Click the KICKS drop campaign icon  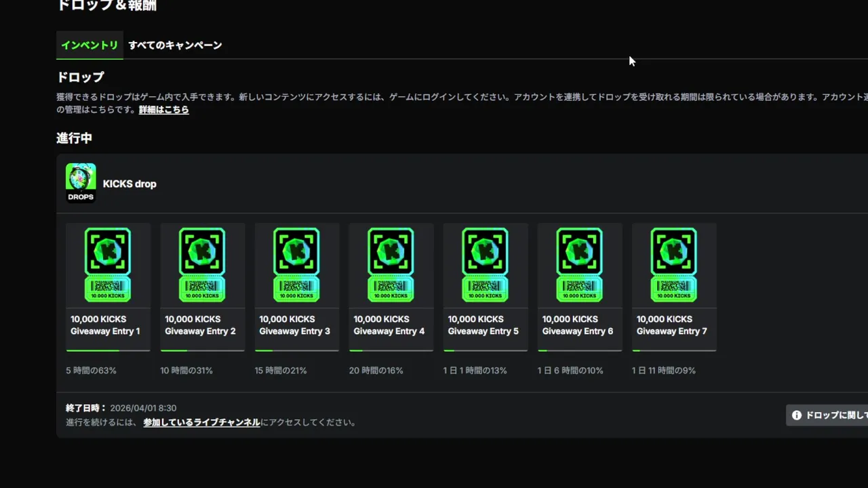(81, 182)
